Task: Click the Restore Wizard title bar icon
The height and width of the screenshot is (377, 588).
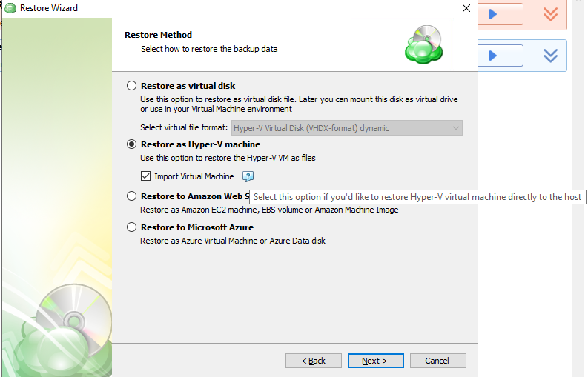Action: pyautogui.click(x=11, y=8)
